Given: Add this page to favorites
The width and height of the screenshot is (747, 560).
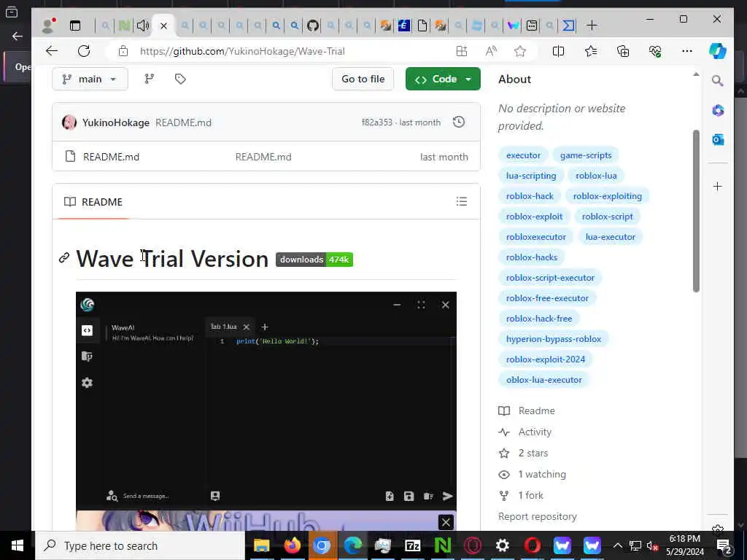Looking at the screenshot, I should [520, 51].
